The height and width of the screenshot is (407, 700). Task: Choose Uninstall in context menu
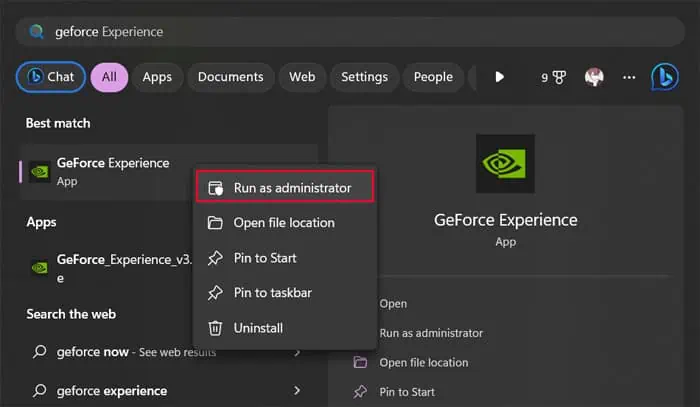[285, 328]
